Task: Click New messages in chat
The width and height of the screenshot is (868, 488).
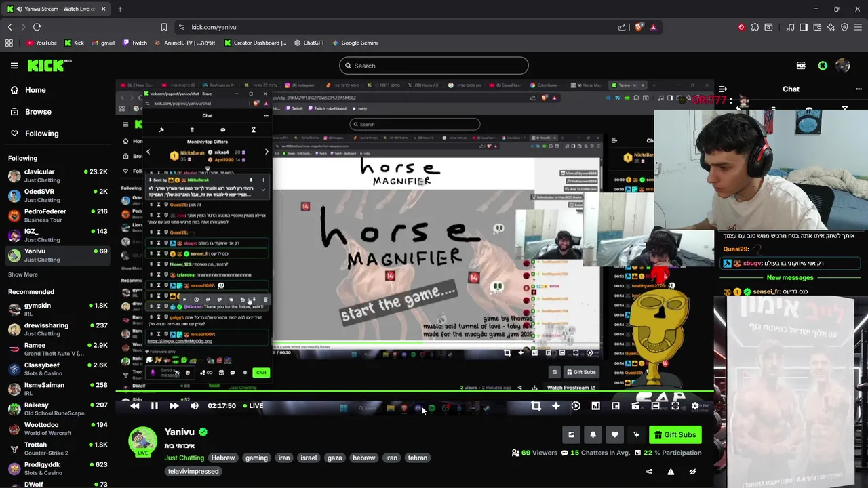Action: point(790,277)
